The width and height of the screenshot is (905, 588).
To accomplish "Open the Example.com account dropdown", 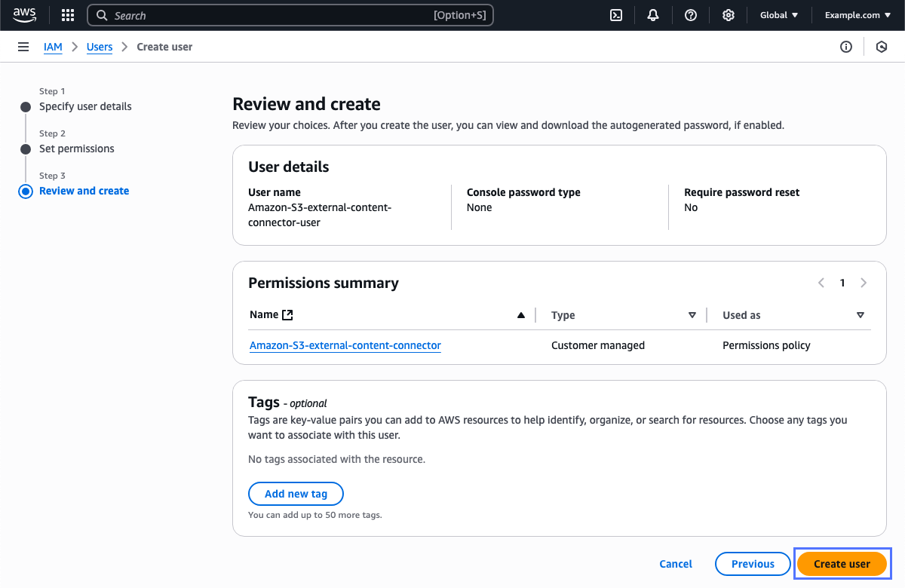I will pyautogui.click(x=858, y=15).
